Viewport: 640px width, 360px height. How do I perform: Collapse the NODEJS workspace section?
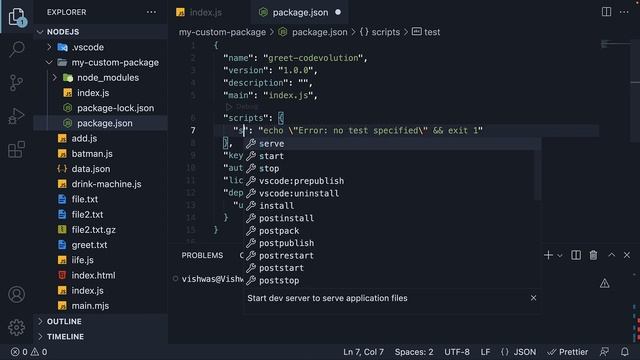[x=100, y=32]
